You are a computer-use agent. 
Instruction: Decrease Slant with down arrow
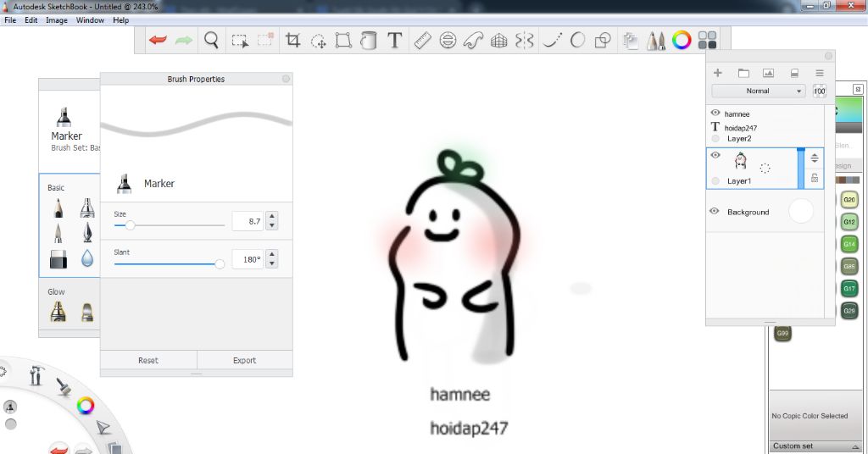click(272, 263)
